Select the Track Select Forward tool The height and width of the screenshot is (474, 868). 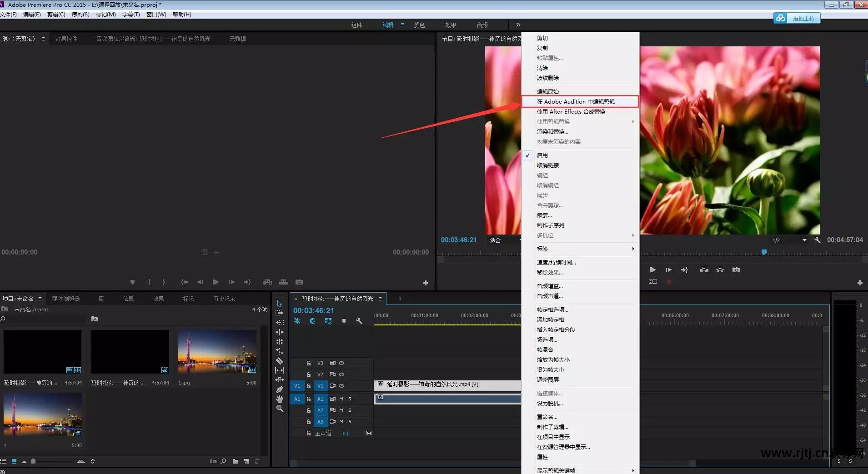[x=280, y=313]
